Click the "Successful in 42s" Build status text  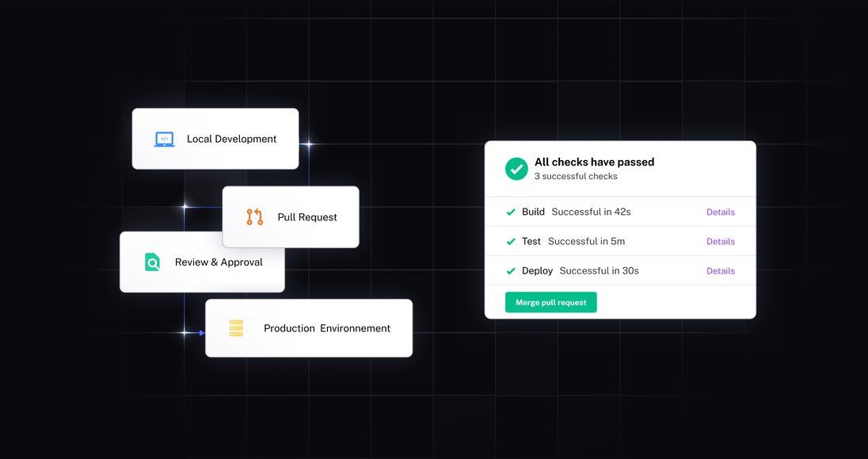click(x=591, y=212)
